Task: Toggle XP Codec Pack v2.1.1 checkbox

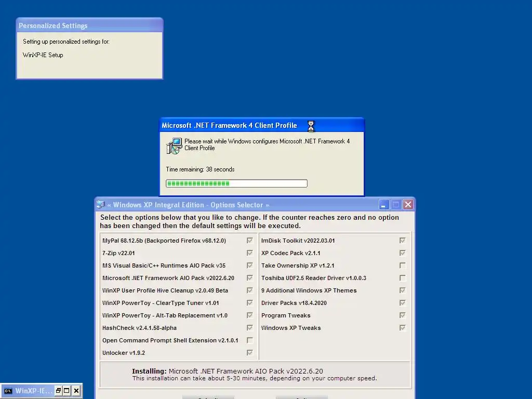Action: coord(403,253)
